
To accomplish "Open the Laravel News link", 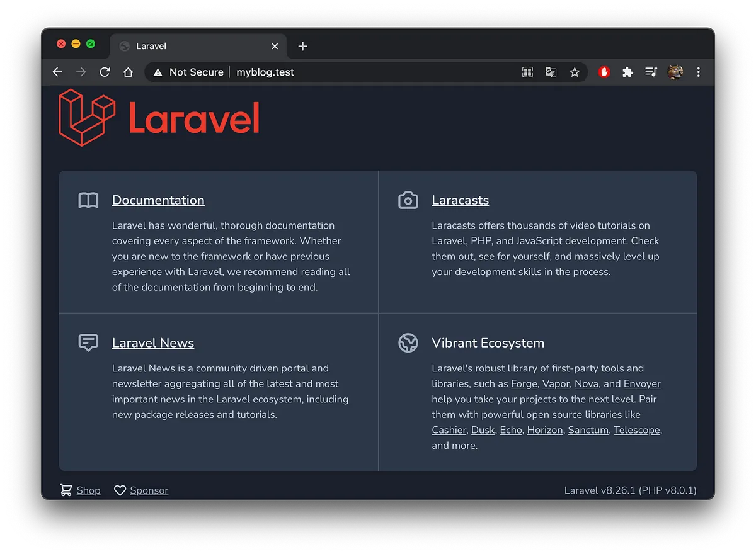I will click(x=153, y=343).
